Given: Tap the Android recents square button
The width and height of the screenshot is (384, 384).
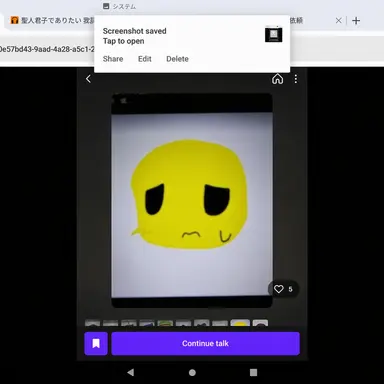Looking at the screenshot, I should [253, 372].
